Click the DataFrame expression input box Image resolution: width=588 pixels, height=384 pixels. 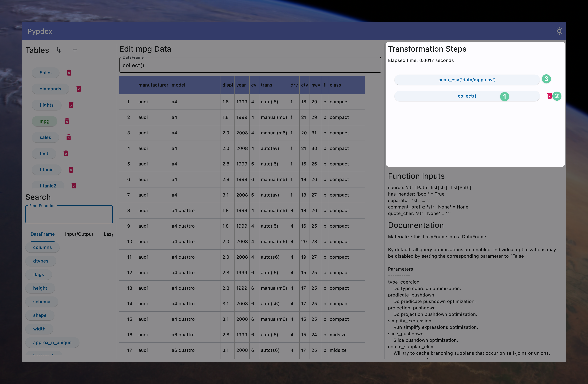(250, 66)
